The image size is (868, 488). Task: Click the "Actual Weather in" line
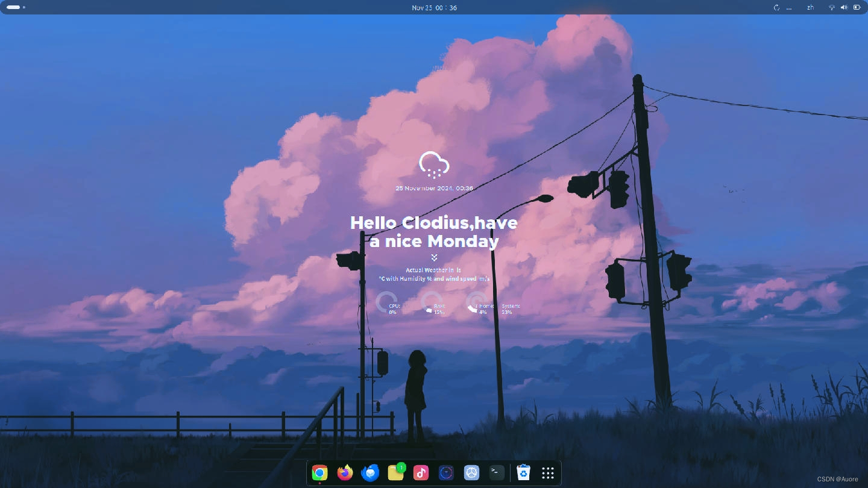[x=433, y=271]
